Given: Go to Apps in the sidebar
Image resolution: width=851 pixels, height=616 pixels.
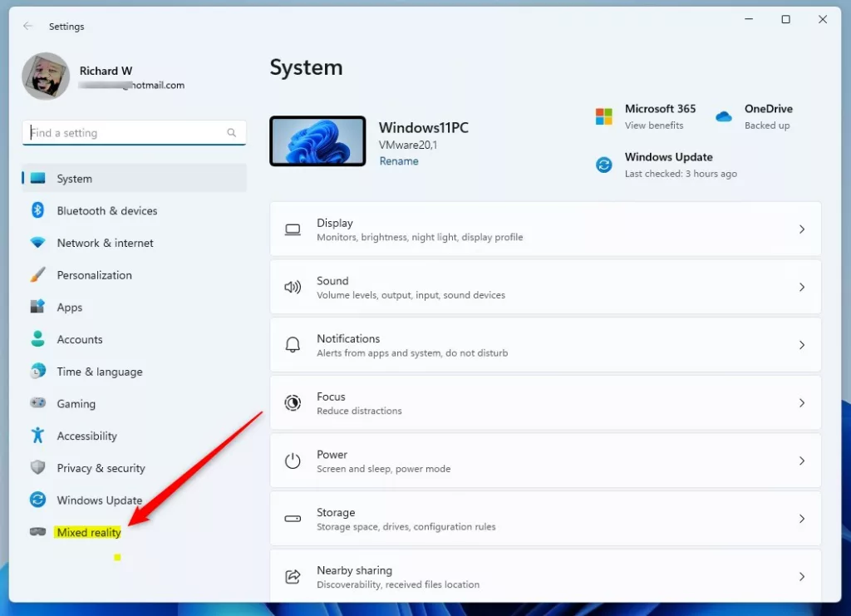Looking at the screenshot, I should [70, 308].
